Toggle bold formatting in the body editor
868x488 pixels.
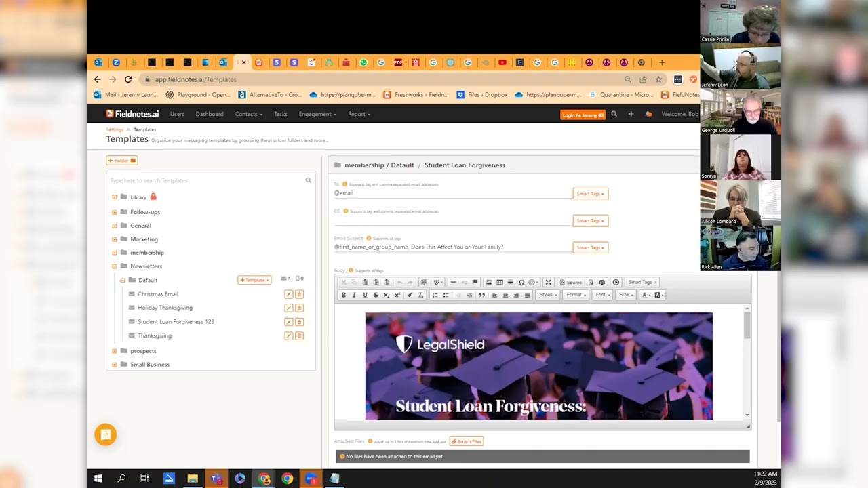(344, 295)
